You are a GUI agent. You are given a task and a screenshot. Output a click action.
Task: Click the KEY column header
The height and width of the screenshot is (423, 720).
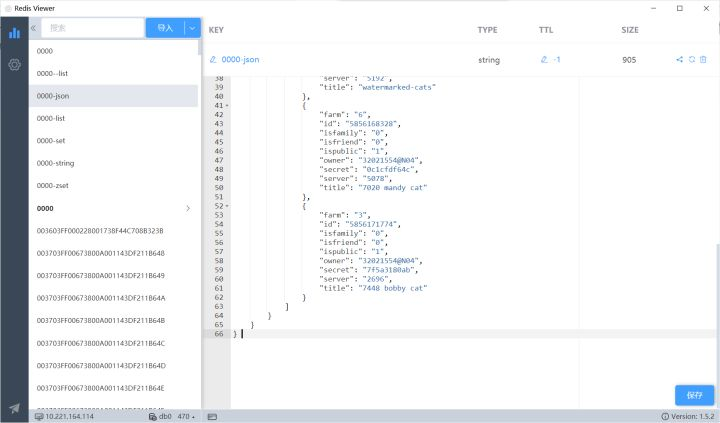216,30
